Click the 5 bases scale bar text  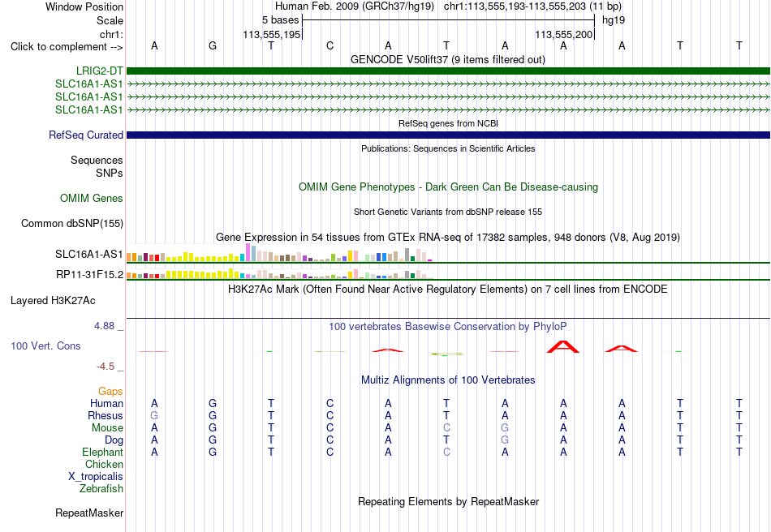pyautogui.click(x=280, y=20)
